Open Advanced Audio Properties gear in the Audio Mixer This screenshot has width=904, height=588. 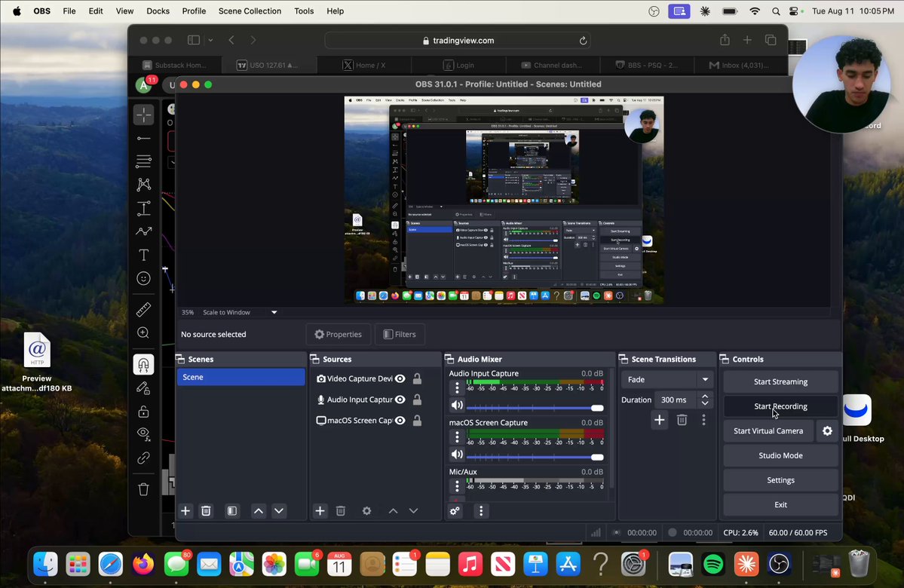tap(455, 511)
